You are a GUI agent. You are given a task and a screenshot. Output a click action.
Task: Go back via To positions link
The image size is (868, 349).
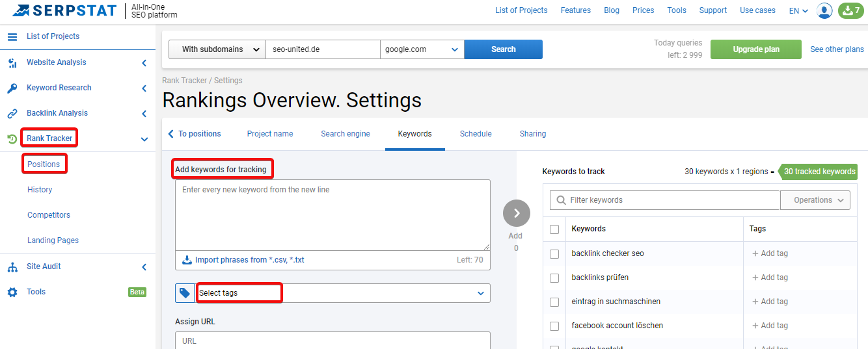coord(200,134)
